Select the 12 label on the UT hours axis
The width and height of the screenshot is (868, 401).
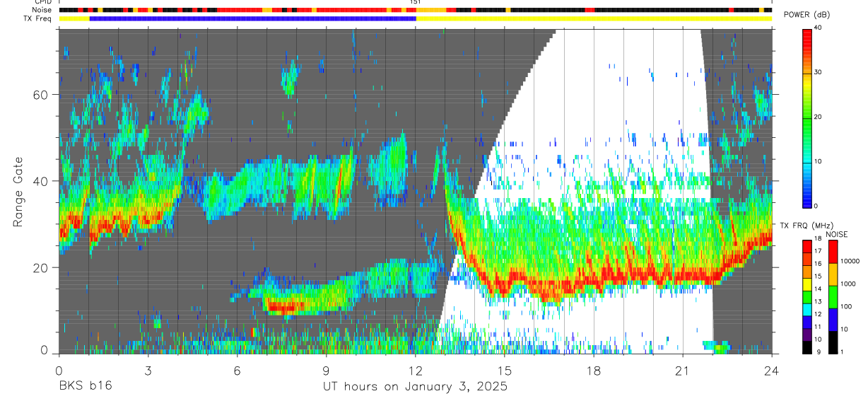[x=416, y=370]
